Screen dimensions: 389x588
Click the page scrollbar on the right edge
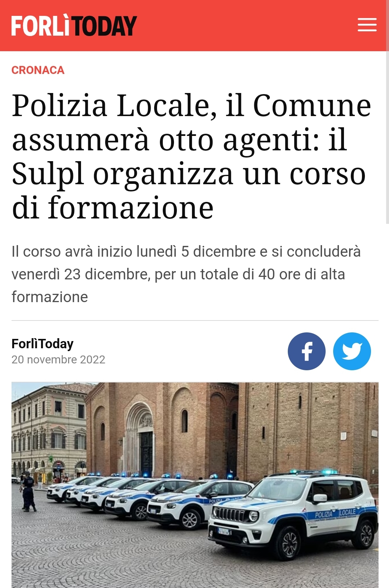pos(387,137)
